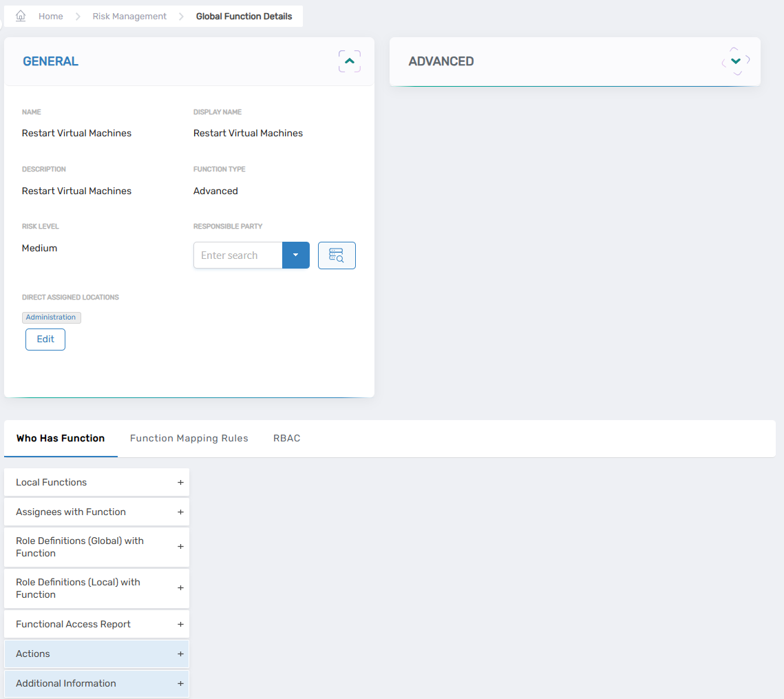
Task: Expand Role Definitions (Local) with Function
Action: point(180,588)
